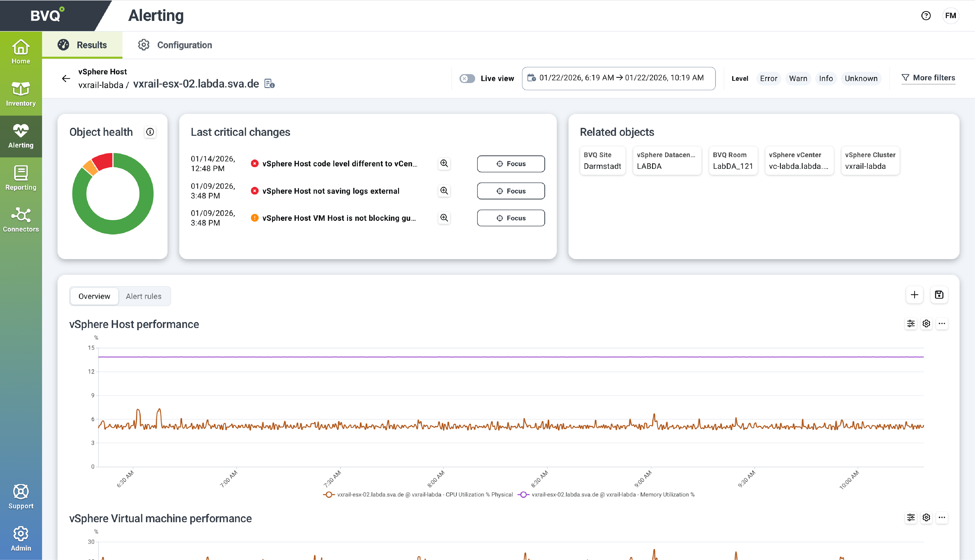This screenshot has height=560, width=975.
Task: Open more options on Virtual machine performance
Action: [x=941, y=517]
